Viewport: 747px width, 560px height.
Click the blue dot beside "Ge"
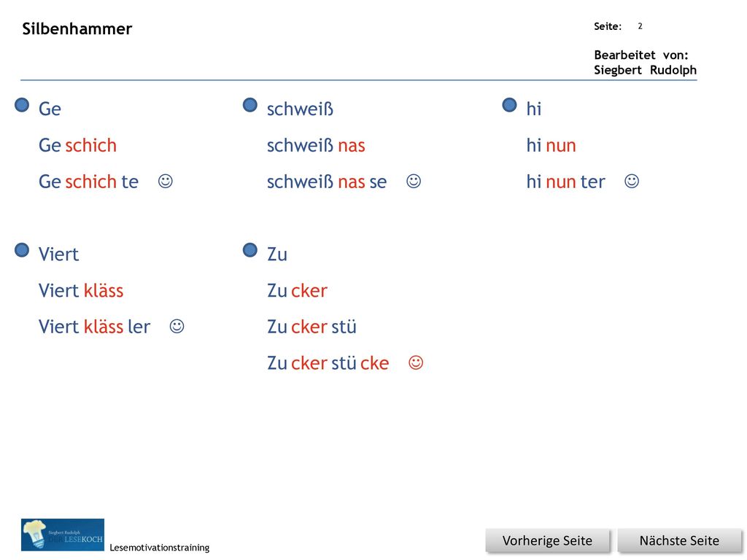pos(22,105)
